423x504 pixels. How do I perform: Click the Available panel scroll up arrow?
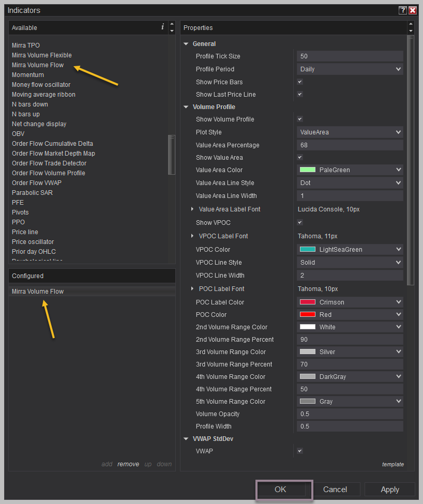point(172,24)
